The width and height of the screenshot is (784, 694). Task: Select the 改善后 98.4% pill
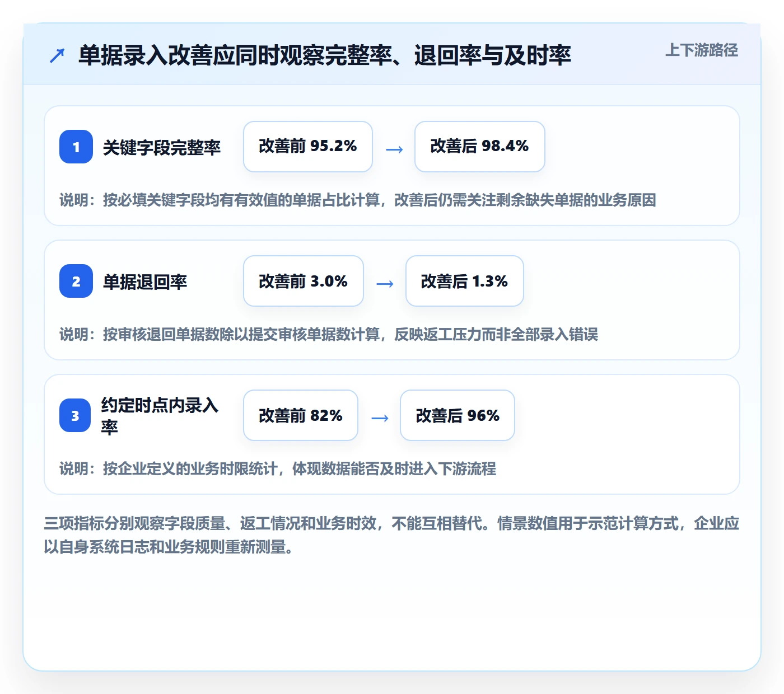click(480, 147)
